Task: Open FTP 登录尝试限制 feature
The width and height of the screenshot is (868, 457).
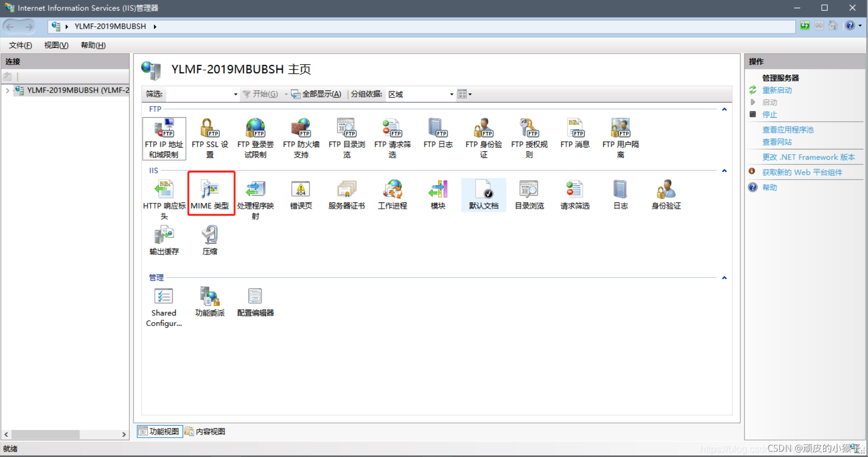Action: pos(256,139)
